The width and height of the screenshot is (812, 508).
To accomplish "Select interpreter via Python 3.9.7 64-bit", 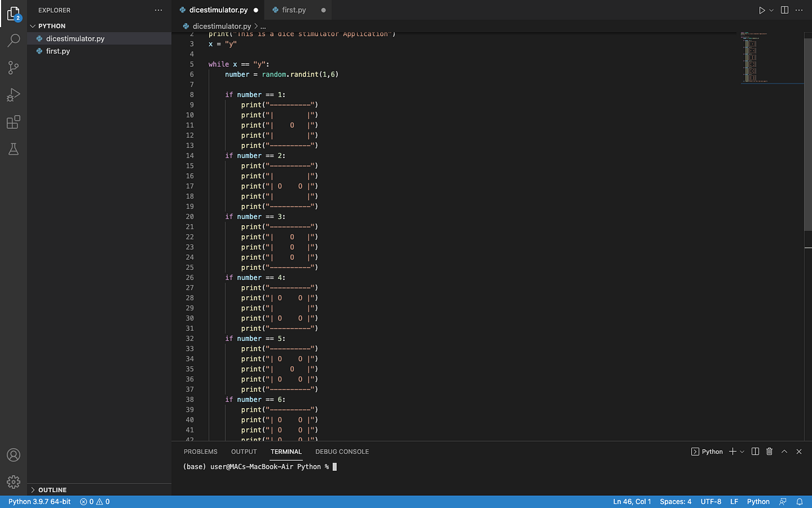I will 39,501.
